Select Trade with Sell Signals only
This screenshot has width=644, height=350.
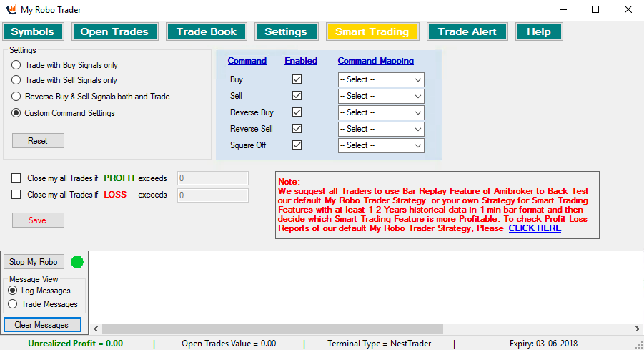tap(64, 80)
